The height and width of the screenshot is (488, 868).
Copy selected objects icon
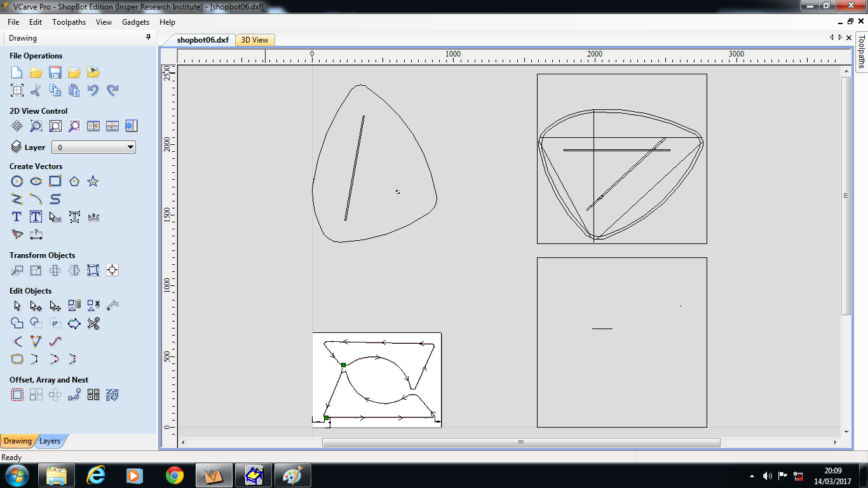tap(55, 90)
